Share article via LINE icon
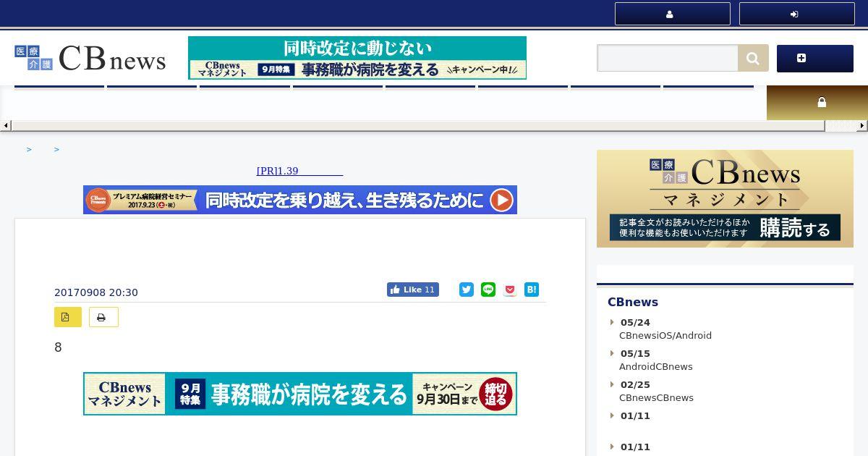This screenshot has height=456, width=868. click(x=488, y=290)
